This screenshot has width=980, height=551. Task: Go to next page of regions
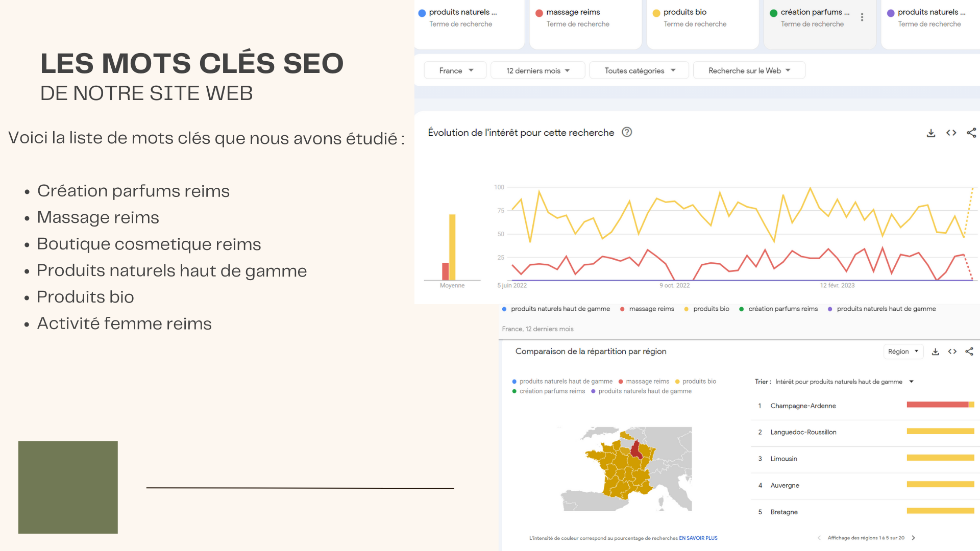(914, 538)
